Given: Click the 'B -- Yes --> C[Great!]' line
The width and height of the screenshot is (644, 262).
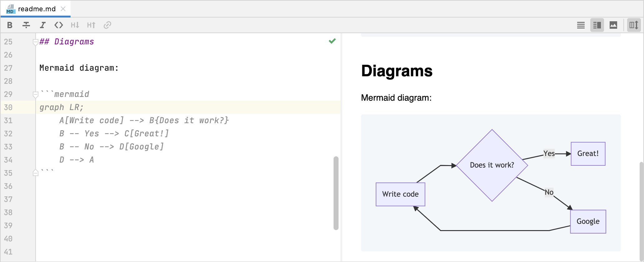Looking at the screenshot, I should tap(114, 134).
